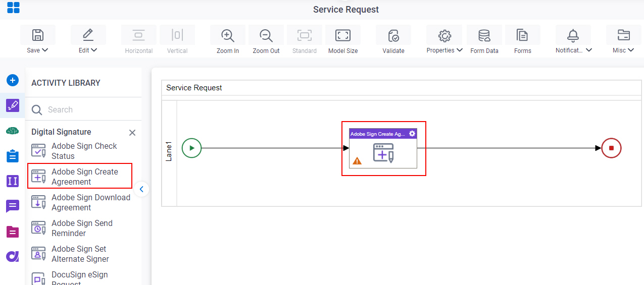
Task: Click the Lane1 swimlane label
Action: pos(169,151)
